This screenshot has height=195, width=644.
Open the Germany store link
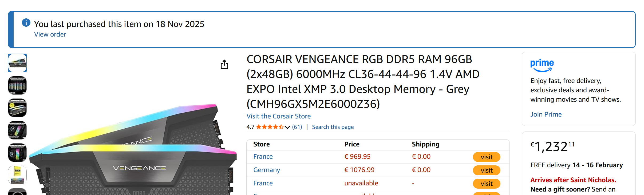coord(266,170)
